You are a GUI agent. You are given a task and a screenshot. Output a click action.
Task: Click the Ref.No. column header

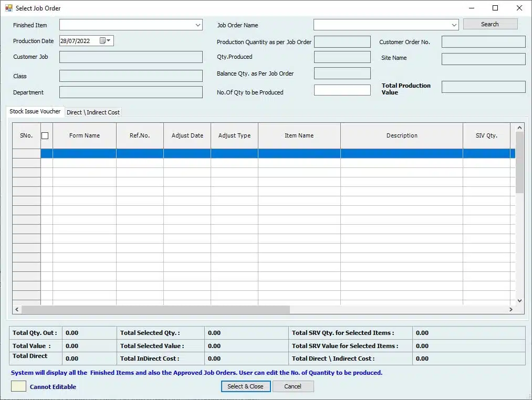click(x=140, y=135)
